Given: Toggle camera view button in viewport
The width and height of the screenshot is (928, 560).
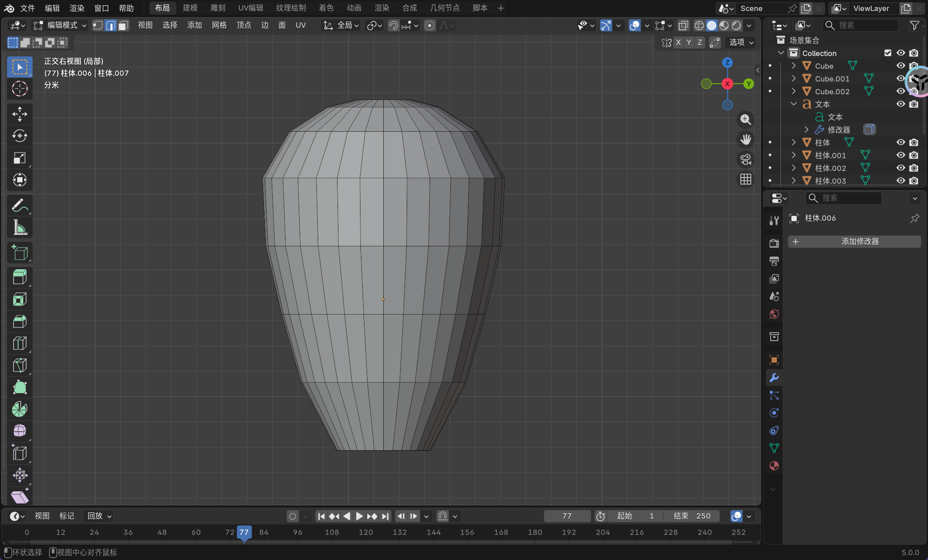Looking at the screenshot, I should (746, 159).
